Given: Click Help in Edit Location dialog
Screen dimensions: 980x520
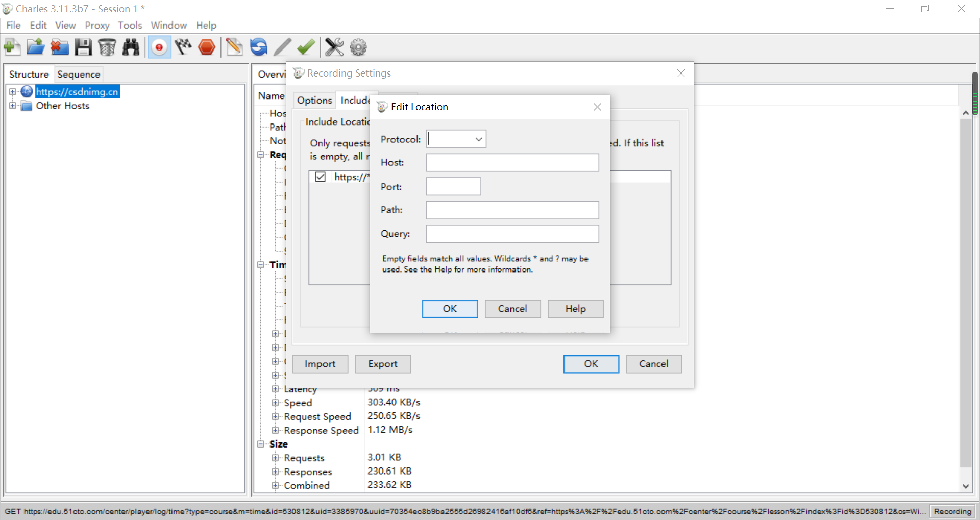Looking at the screenshot, I should 575,309.
